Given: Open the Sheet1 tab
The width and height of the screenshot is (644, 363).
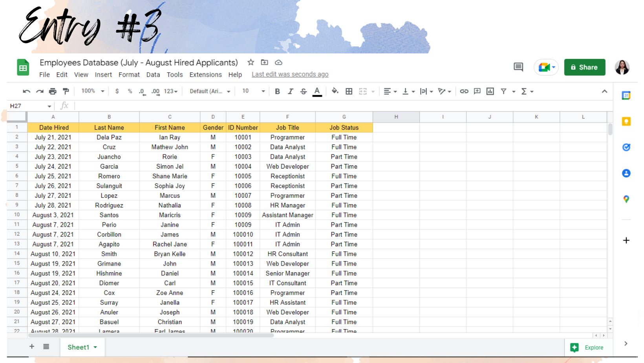Looking at the screenshot, I should 82,347.
